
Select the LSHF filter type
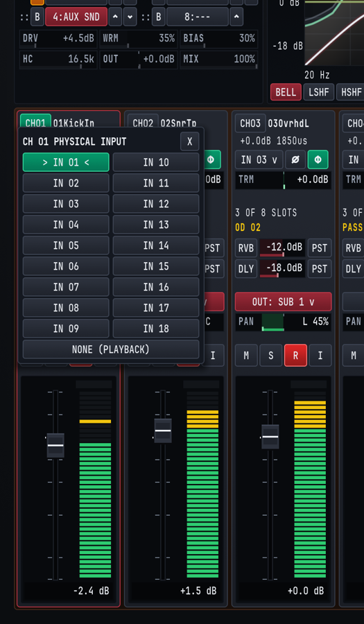319,92
